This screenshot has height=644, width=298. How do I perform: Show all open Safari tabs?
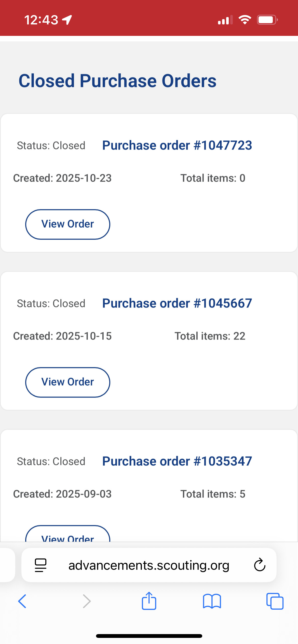[x=275, y=601]
